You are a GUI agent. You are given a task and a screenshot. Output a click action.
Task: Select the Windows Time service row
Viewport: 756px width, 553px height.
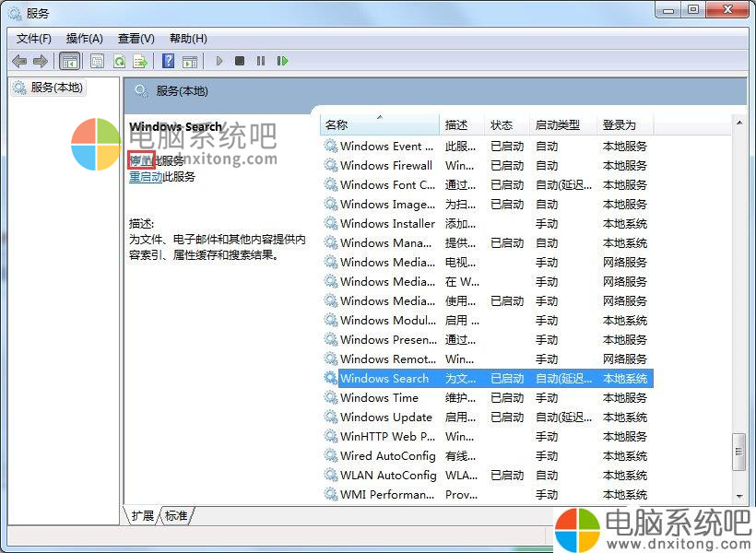point(487,398)
